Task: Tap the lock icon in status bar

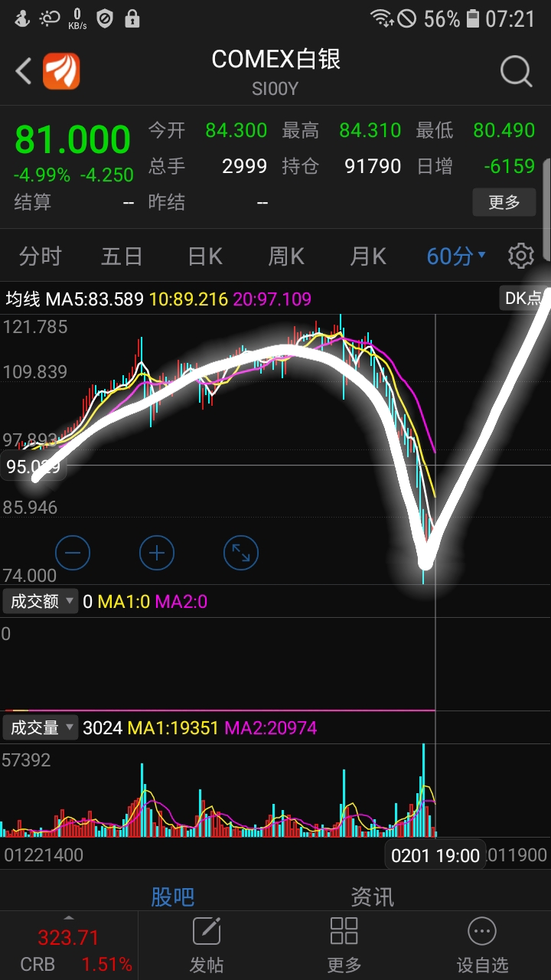Action: (x=132, y=18)
